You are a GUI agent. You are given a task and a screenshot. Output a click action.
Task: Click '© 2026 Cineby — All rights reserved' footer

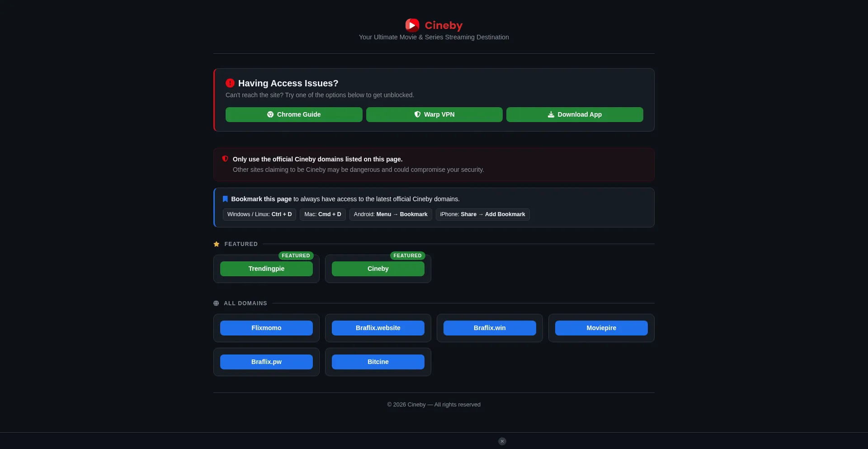click(x=434, y=405)
